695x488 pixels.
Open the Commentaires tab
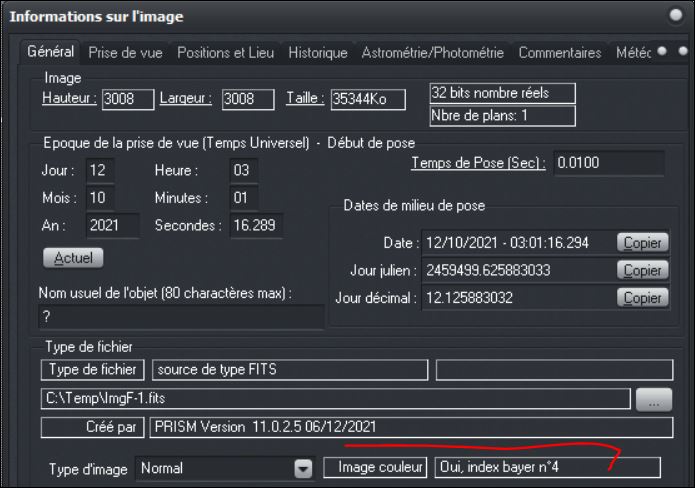[x=560, y=52]
